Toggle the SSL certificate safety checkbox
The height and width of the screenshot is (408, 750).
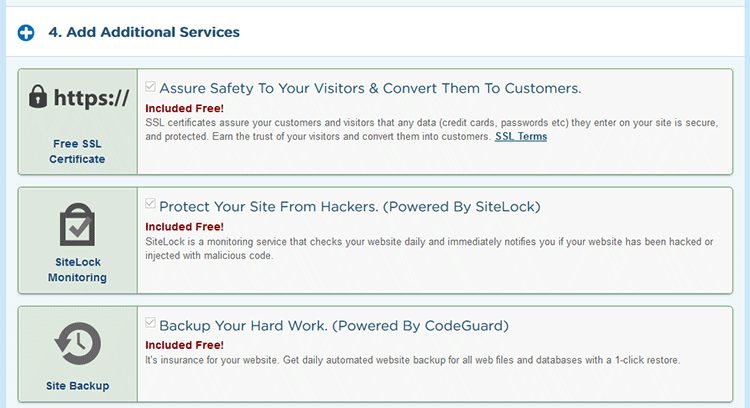[150, 87]
